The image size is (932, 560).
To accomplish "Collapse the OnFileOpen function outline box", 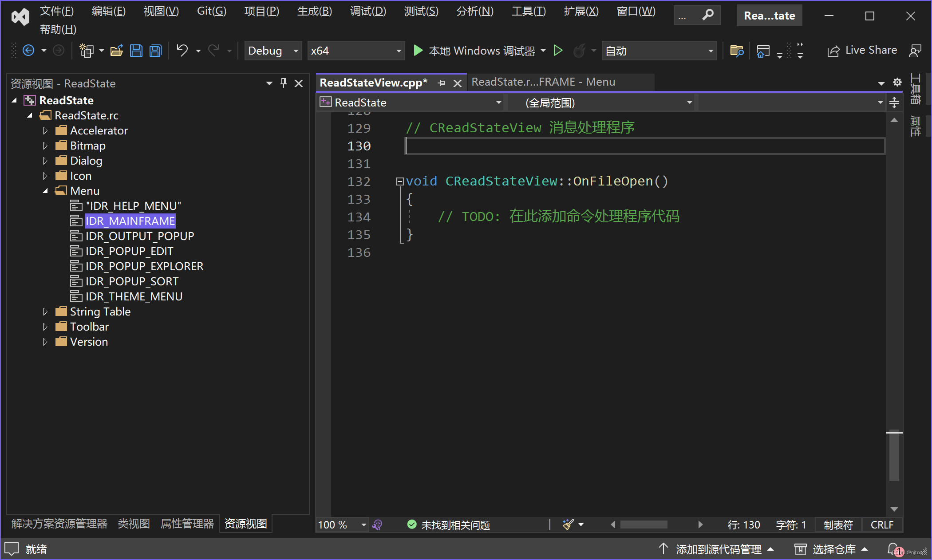I will [x=399, y=181].
